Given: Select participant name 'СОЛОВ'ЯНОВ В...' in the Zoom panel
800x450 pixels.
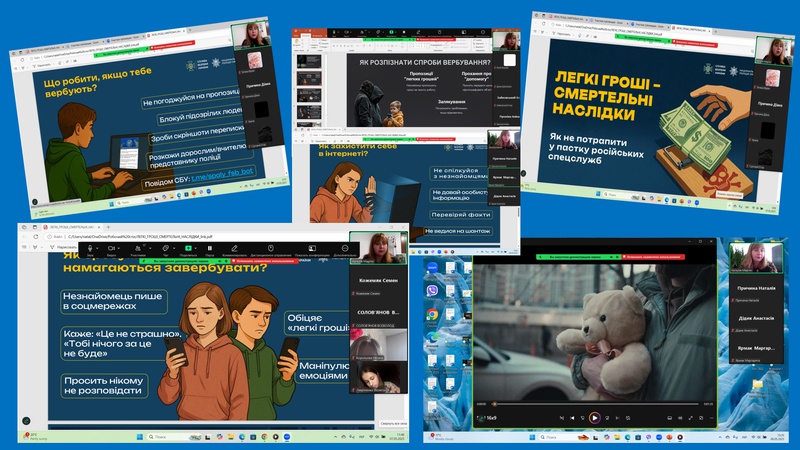Looking at the screenshot, I should pyautogui.click(x=378, y=312).
